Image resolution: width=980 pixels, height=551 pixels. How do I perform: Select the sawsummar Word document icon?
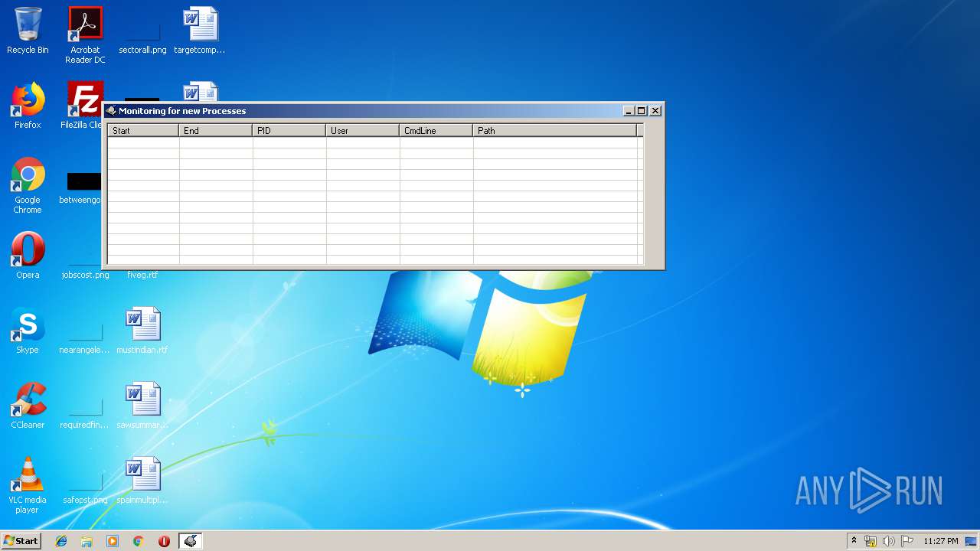coord(142,406)
